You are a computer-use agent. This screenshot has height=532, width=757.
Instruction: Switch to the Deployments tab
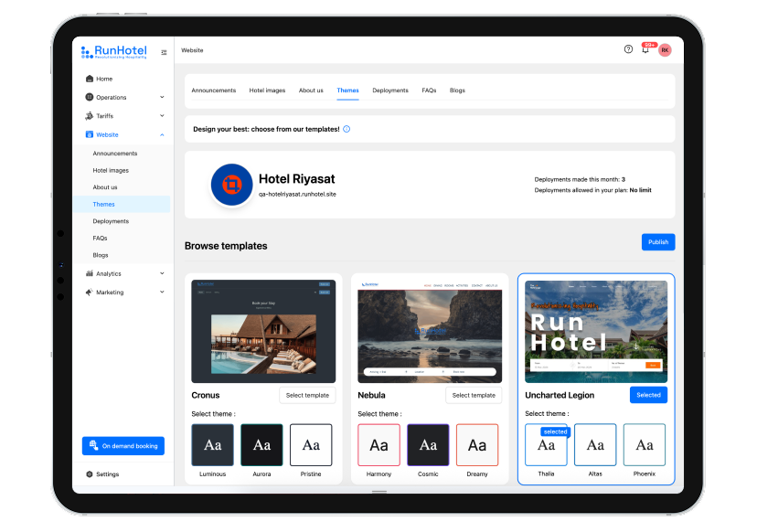click(390, 90)
